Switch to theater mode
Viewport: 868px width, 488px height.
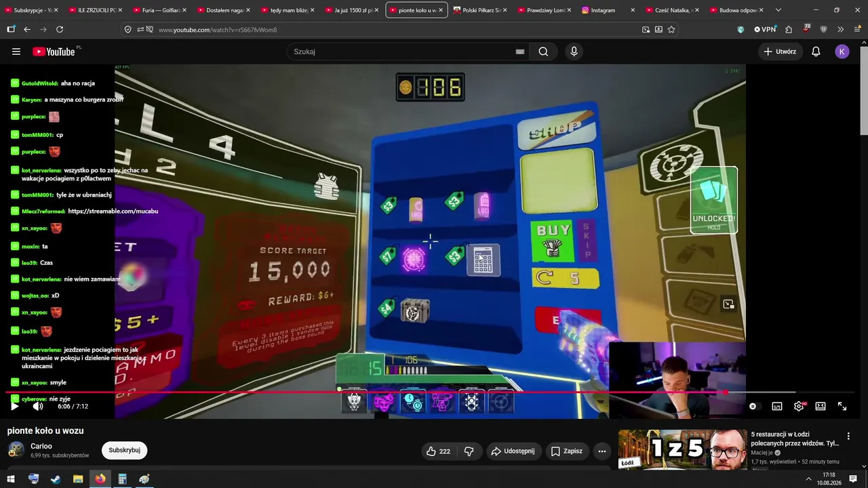pos(821,406)
